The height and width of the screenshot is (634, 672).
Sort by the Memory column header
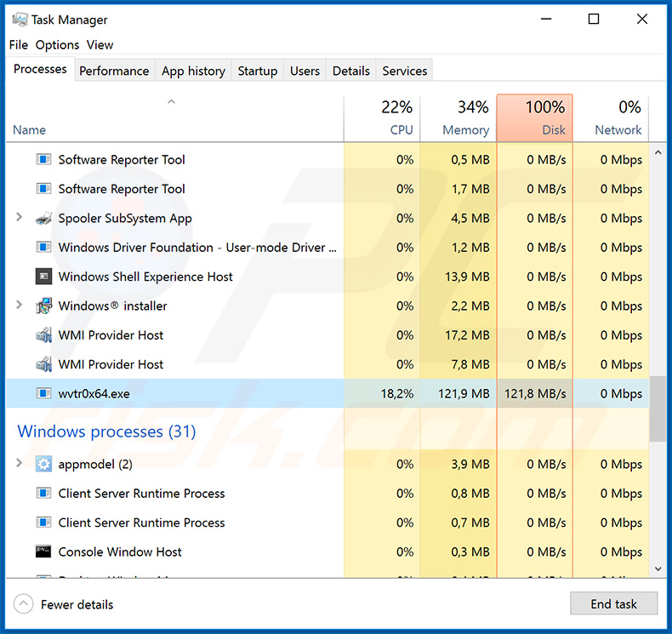point(458,118)
